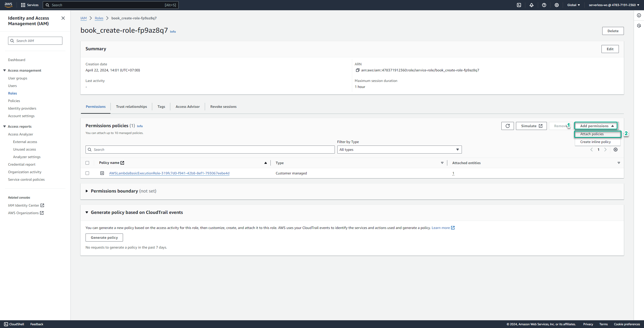Open the Services grid menu

(30, 5)
